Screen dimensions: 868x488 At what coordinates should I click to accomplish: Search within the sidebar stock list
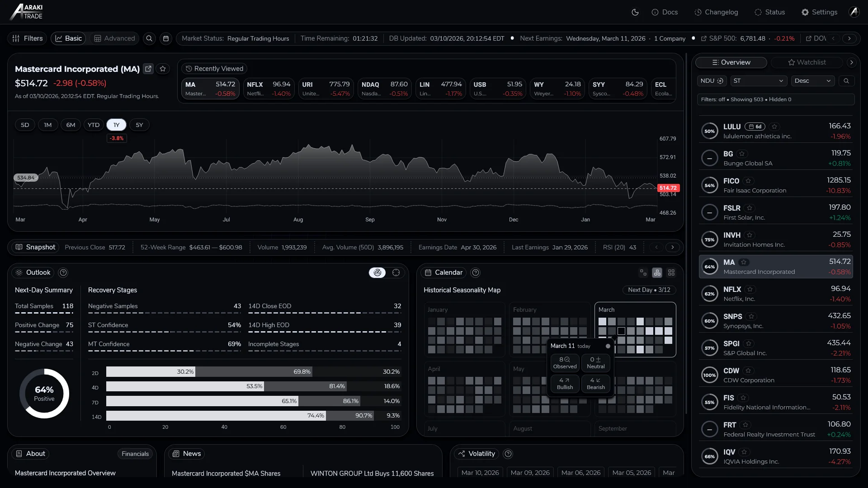(847, 80)
